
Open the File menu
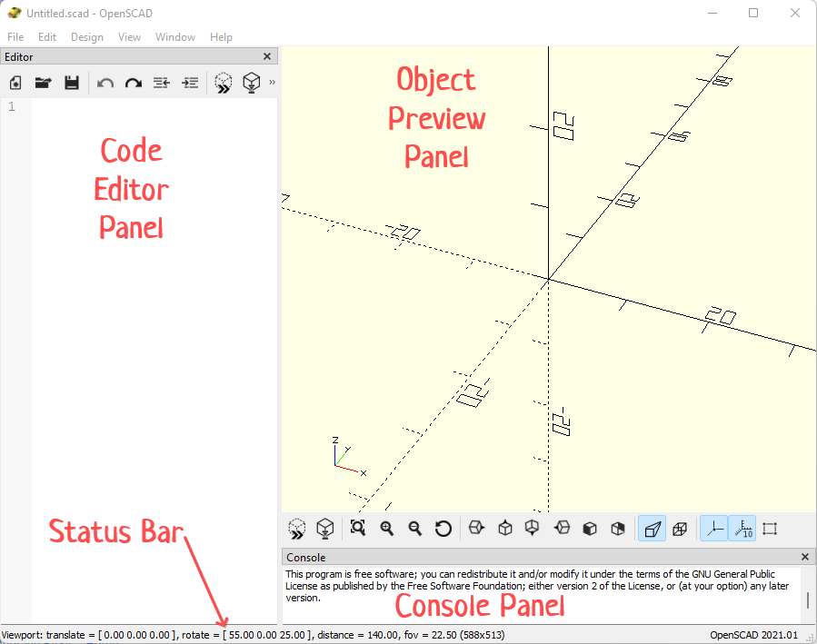[x=15, y=37]
